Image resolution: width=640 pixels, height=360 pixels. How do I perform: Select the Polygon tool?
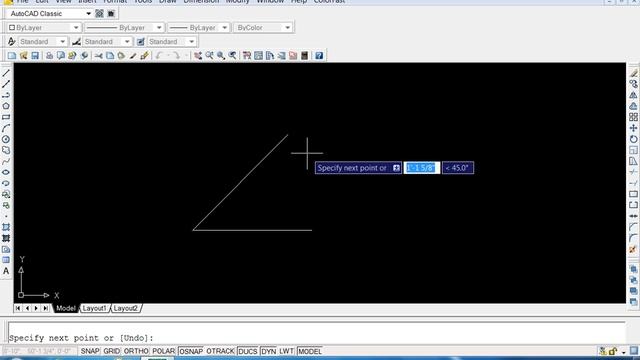[x=6, y=107]
